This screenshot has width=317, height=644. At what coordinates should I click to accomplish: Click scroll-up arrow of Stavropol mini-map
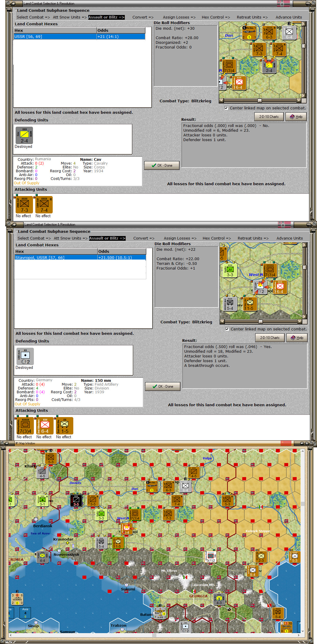tap(305, 245)
